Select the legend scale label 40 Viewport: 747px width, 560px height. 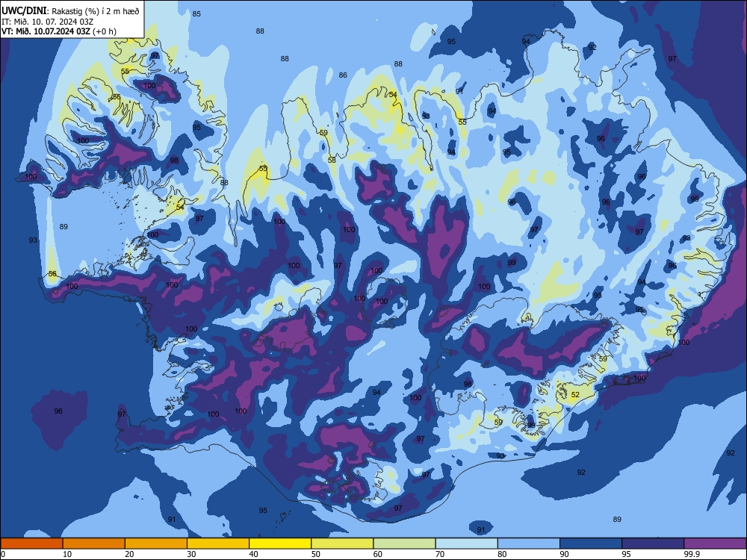254,554
